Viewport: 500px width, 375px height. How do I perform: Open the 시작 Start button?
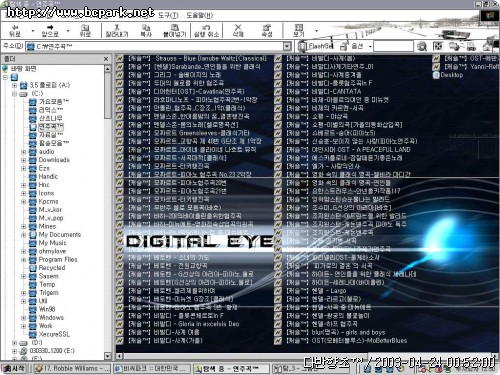(14, 368)
